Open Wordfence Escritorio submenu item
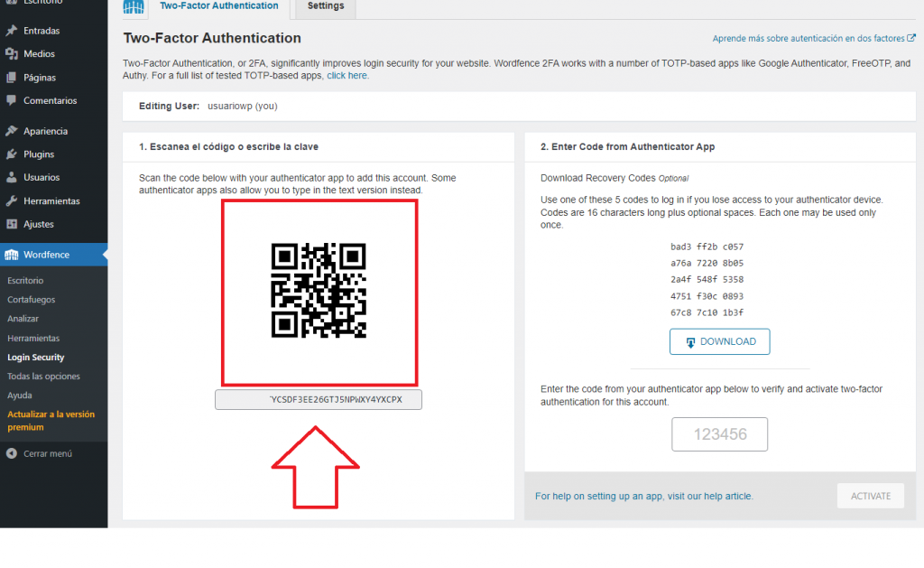 tap(25, 281)
